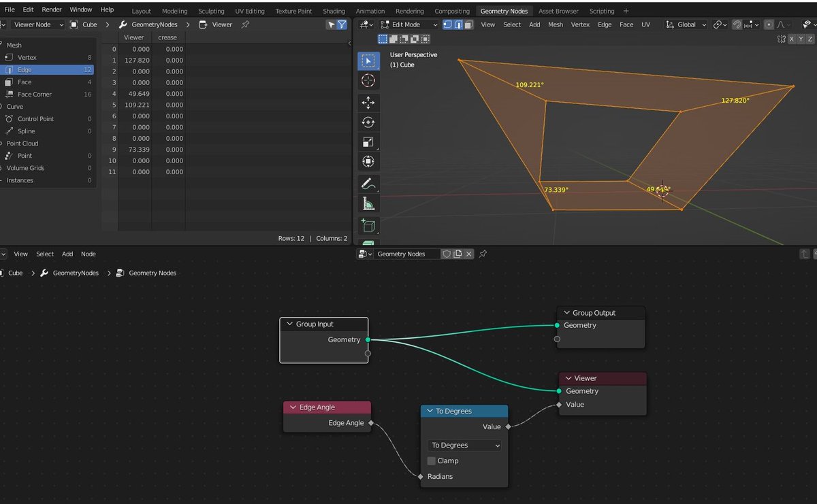Enable the Clamp checkbox on To Degrees node
The height and width of the screenshot is (504, 817).
pyautogui.click(x=432, y=460)
